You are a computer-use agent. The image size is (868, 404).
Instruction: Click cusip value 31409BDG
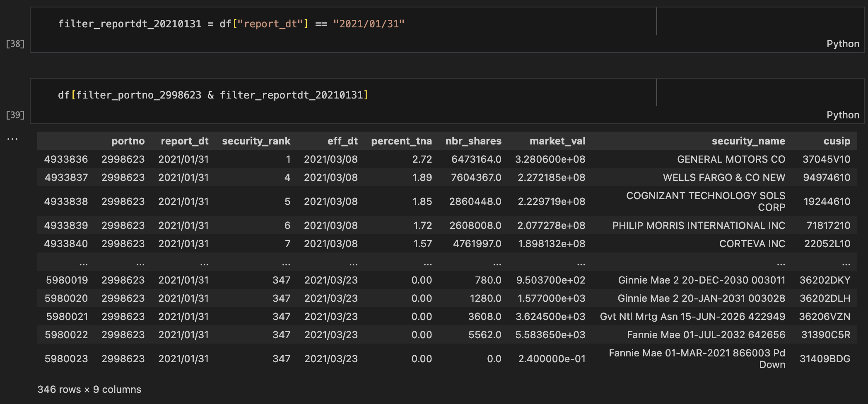(x=825, y=359)
